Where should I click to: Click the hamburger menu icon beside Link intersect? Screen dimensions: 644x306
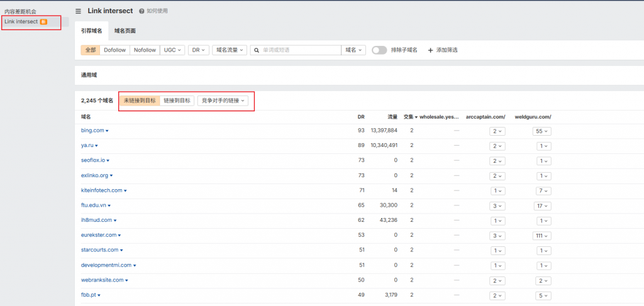coord(78,11)
